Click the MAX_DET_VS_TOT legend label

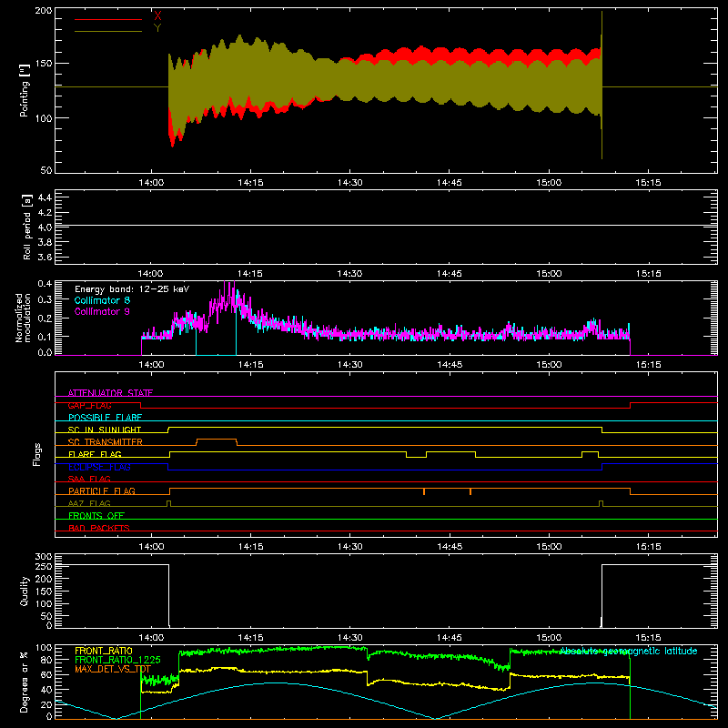tap(113, 669)
